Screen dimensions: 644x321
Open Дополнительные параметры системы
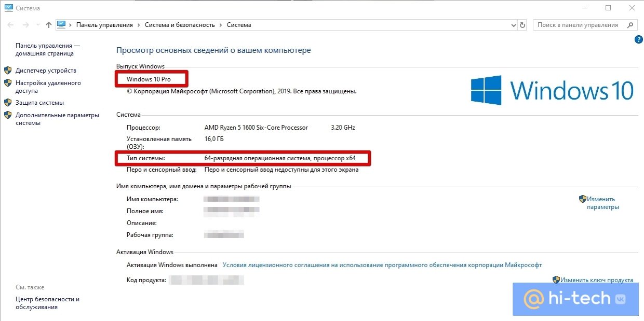57,119
